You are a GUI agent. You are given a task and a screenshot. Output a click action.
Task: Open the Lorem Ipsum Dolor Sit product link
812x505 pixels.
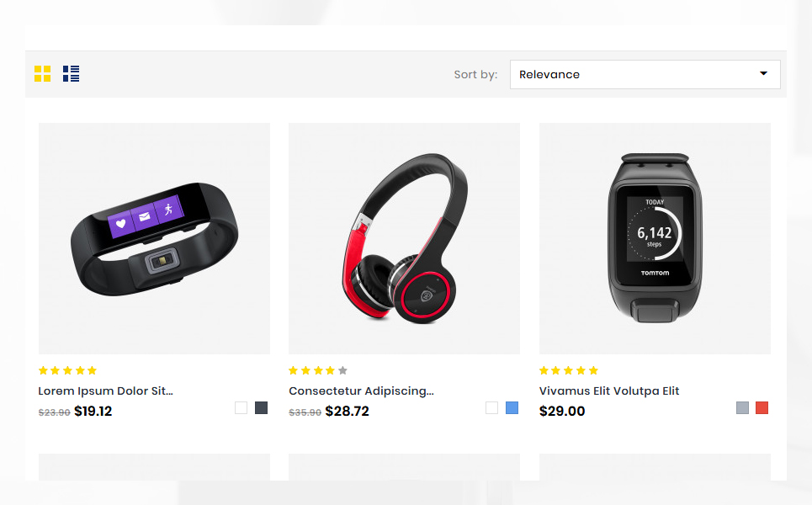tap(106, 391)
